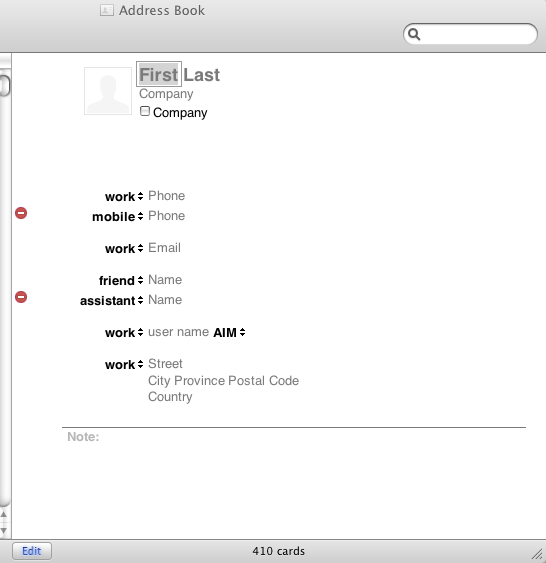This screenshot has width=546, height=563.
Task: Click the assistant Name field
Action: (x=165, y=300)
